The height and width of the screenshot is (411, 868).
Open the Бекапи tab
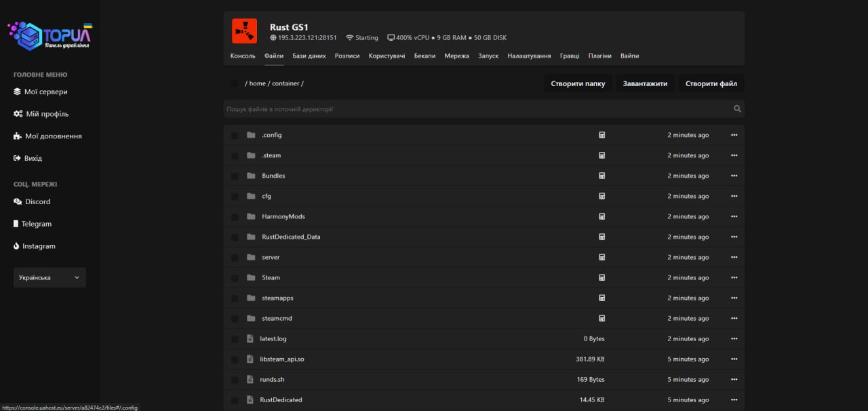425,56
